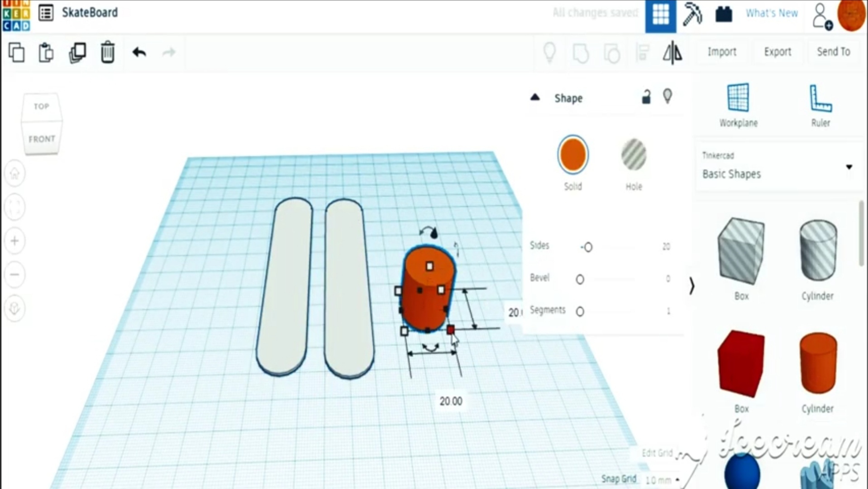Delete the shape using the trash icon
868x489 pixels.
pyautogui.click(x=107, y=52)
